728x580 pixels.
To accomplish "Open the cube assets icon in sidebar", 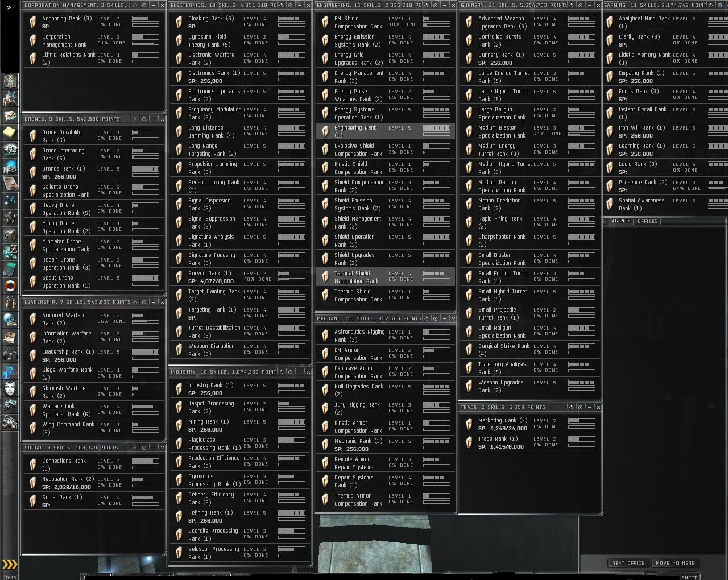I will (x=10, y=234).
